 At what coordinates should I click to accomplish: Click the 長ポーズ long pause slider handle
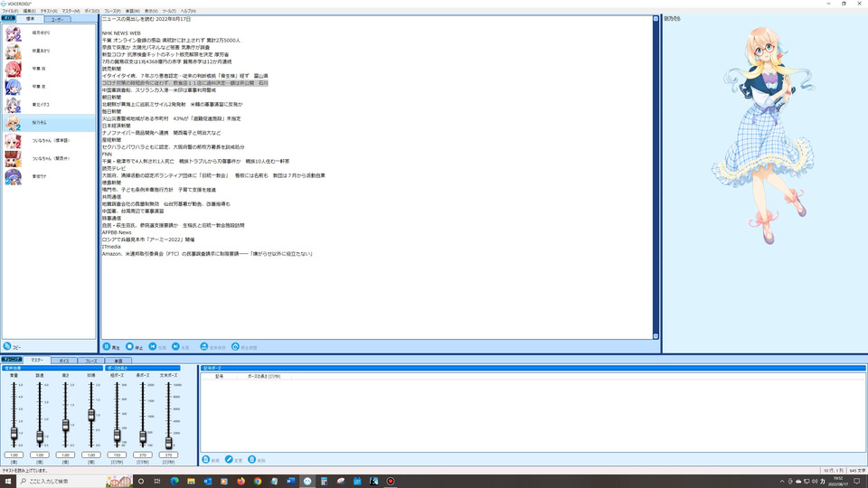pyautogui.click(x=143, y=437)
